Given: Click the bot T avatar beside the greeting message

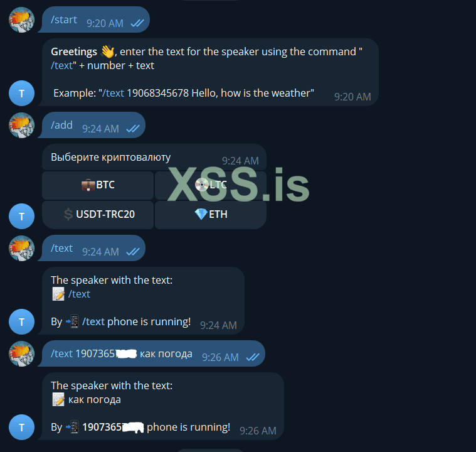Looking at the screenshot, I should [x=21, y=94].
